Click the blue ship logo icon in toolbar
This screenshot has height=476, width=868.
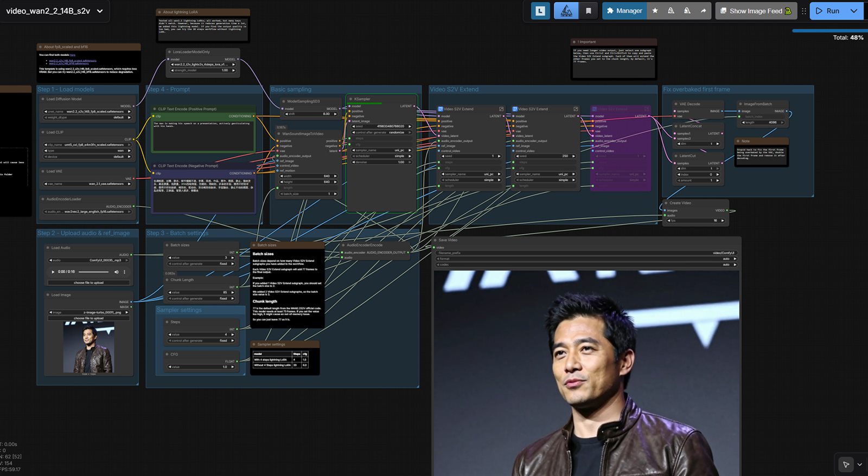coord(566,11)
